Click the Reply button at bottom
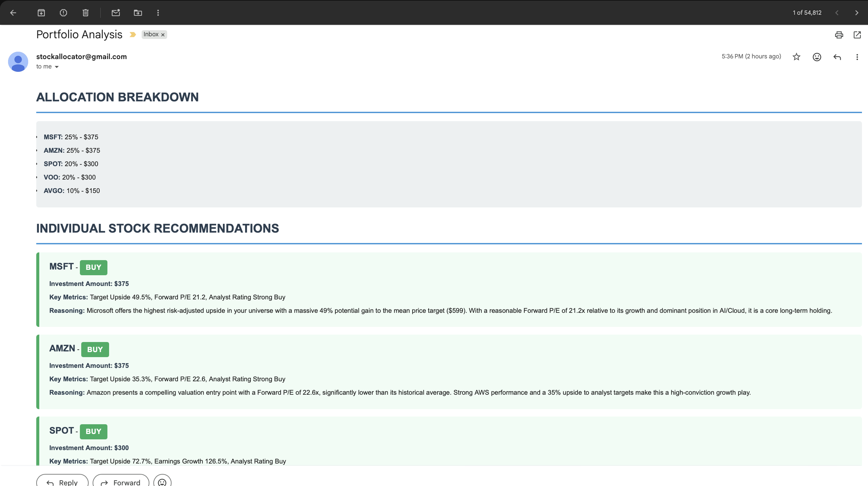This screenshot has height=486, width=868. (x=62, y=482)
